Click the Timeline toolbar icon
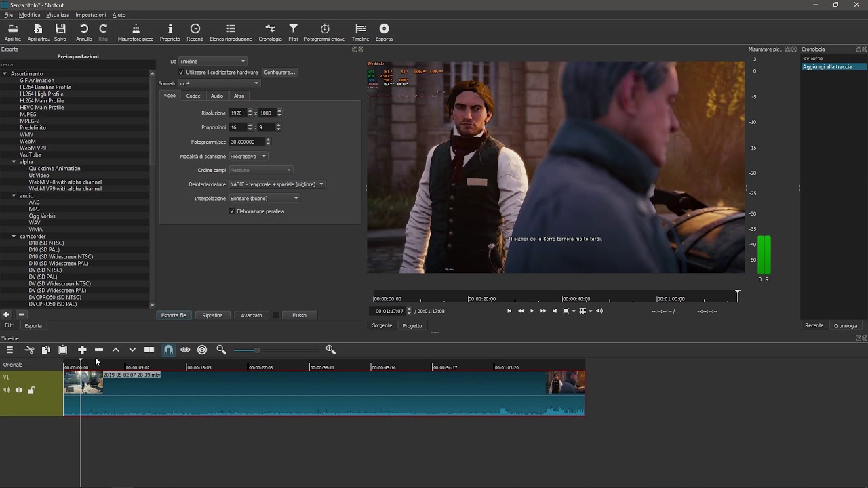Image resolution: width=868 pixels, height=488 pixels. click(360, 28)
